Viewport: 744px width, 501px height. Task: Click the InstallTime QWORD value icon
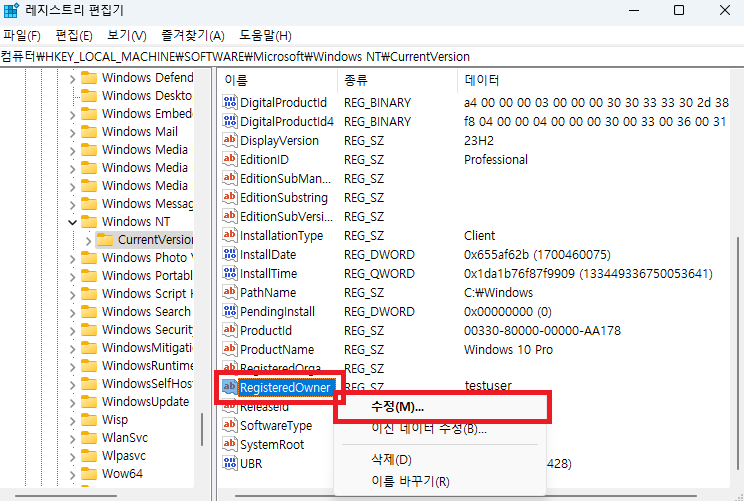(x=230, y=273)
